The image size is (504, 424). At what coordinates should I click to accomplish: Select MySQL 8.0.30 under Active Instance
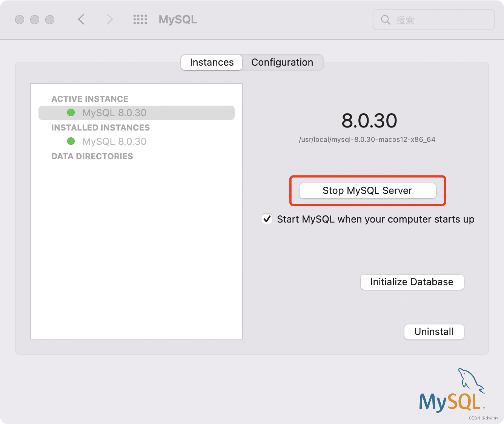coord(137,113)
